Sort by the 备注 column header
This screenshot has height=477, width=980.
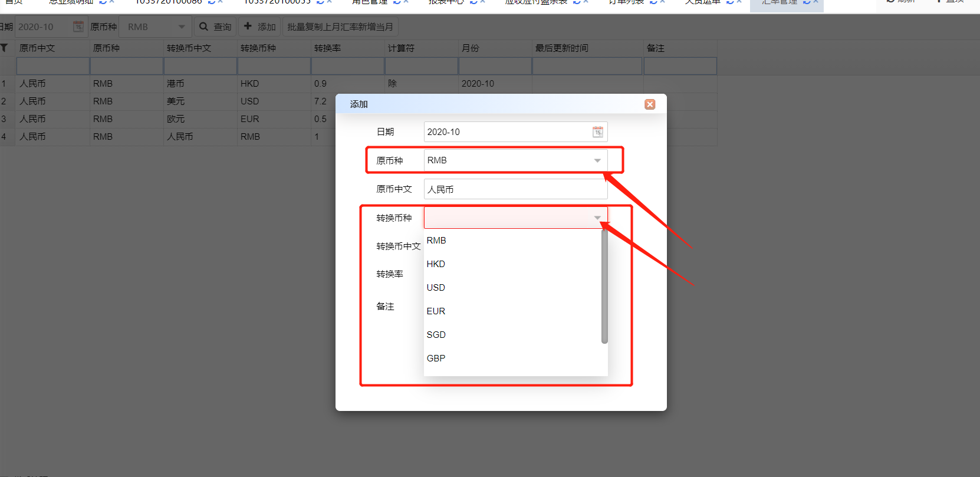pos(680,48)
